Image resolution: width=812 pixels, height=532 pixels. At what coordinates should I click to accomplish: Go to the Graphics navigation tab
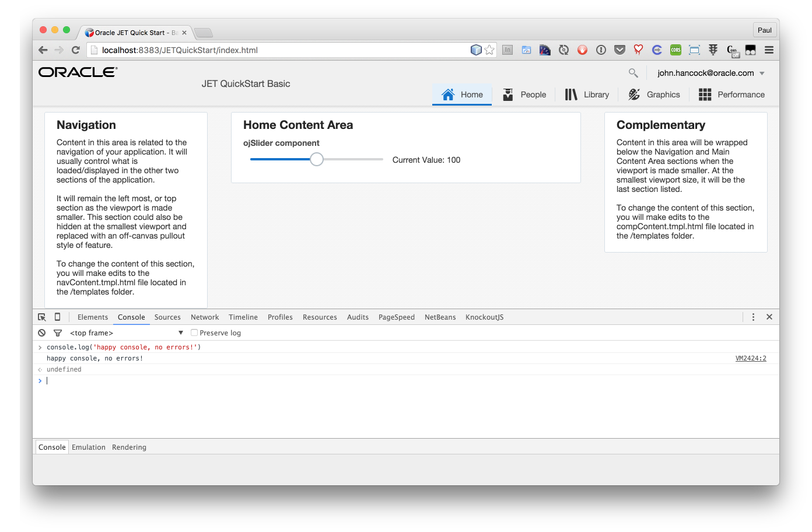coord(654,94)
